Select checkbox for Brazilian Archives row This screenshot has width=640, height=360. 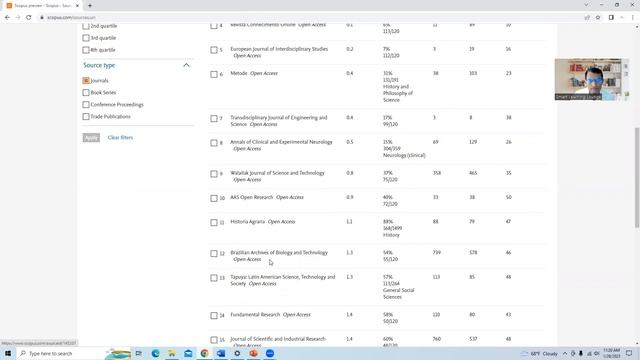coord(214,253)
